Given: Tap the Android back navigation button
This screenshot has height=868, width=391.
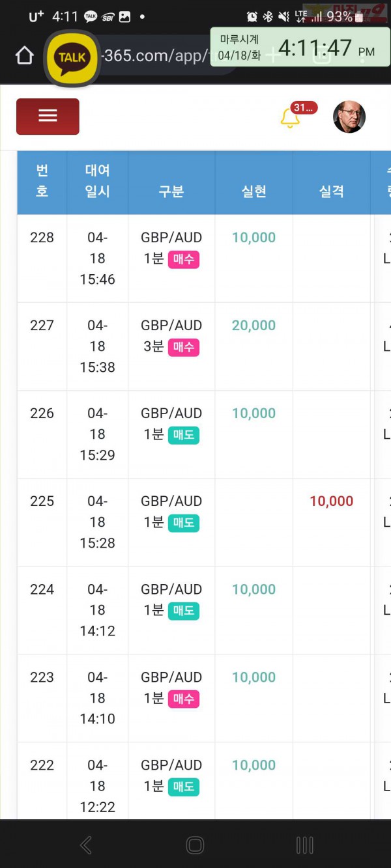Looking at the screenshot, I should pyautogui.click(x=86, y=845).
